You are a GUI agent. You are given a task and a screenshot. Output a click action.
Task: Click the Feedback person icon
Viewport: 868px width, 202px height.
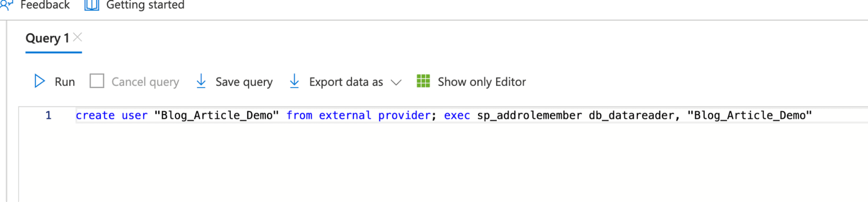coord(6,5)
